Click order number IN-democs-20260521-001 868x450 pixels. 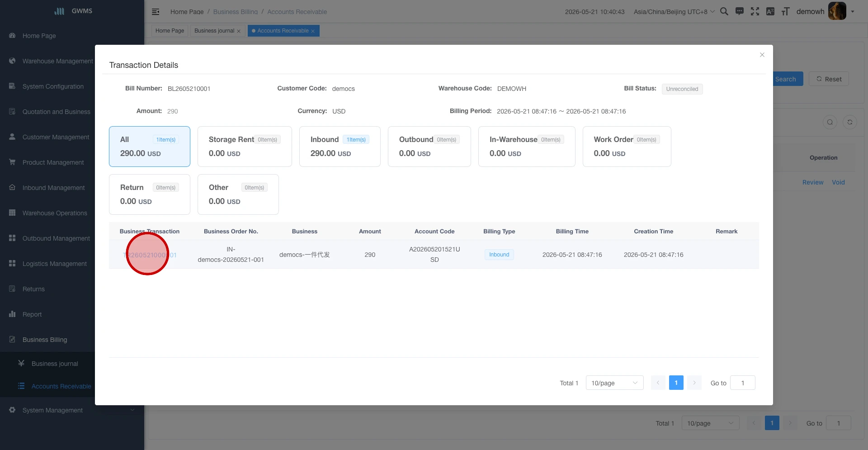[x=231, y=255]
